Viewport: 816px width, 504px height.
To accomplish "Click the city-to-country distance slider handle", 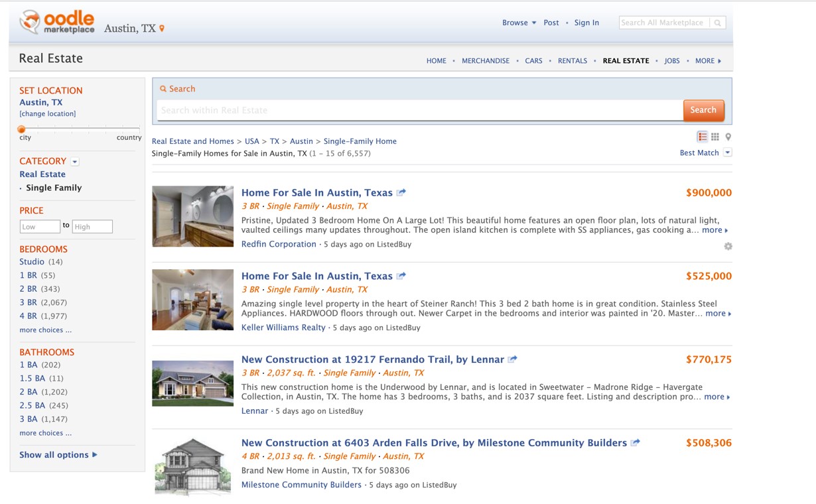I will click(x=22, y=129).
